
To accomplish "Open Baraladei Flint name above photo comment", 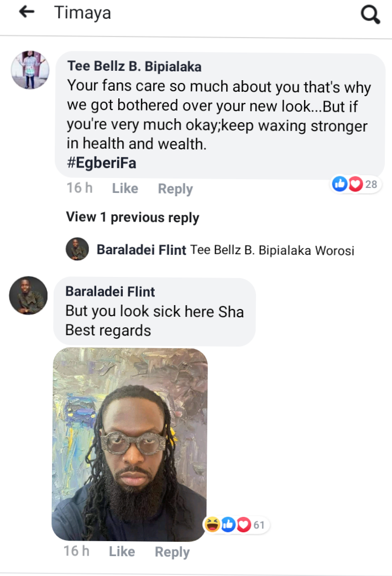I will pyautogui.click(x=110, y=291).
